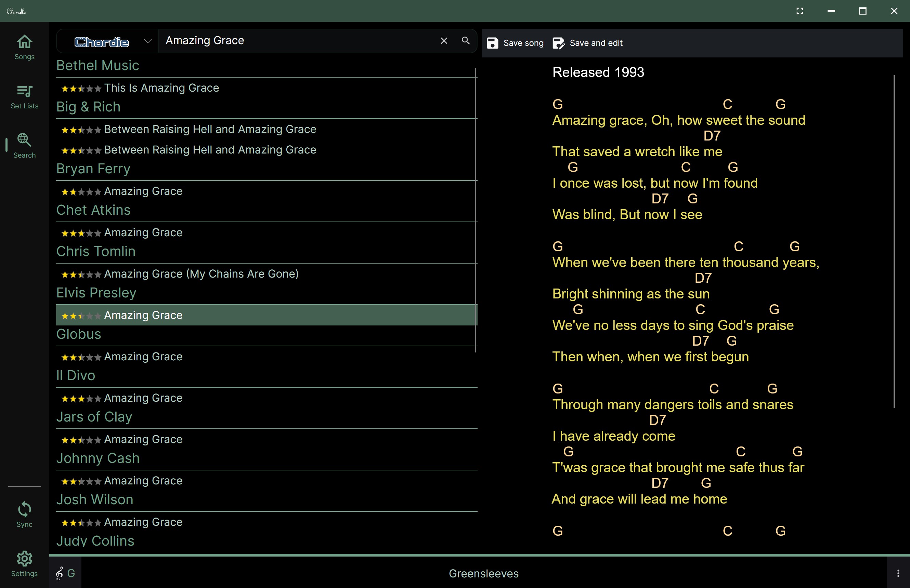Click the Greensleeves title in bottom bar

pos(484,574)
